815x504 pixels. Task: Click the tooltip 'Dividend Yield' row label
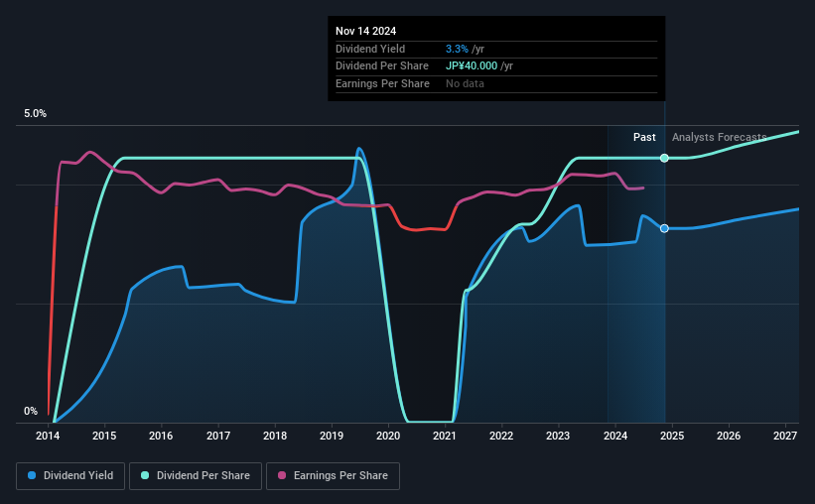click(x=370, y=49)
